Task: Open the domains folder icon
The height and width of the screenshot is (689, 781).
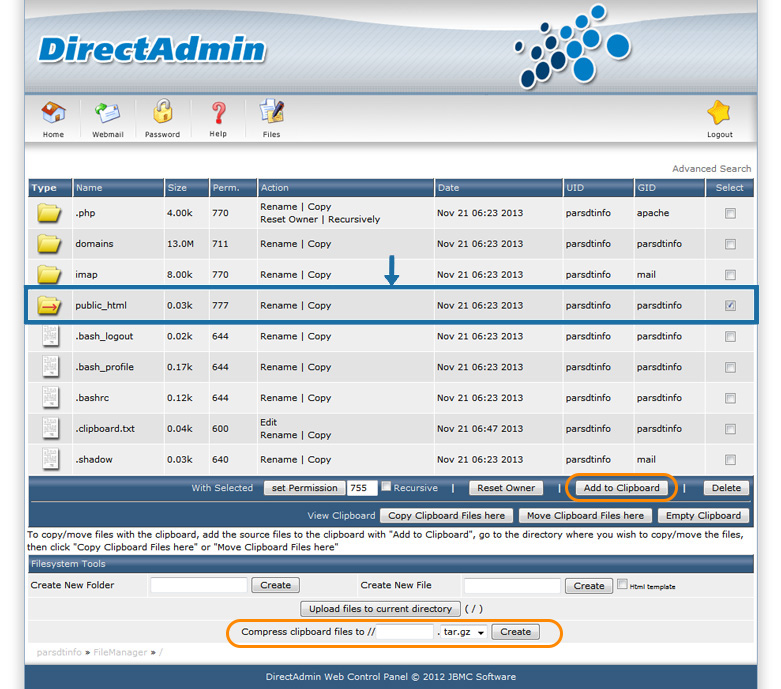Action: [x=49, y=244]
